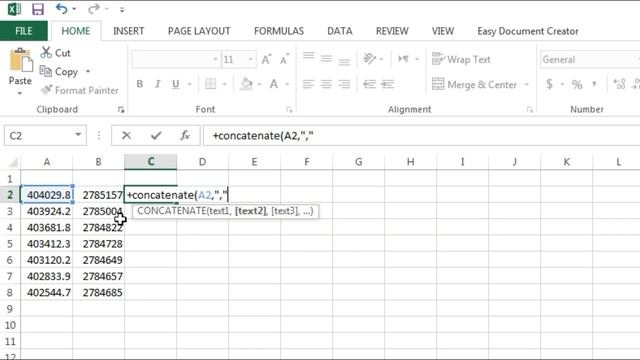Click the Copy button

(x=59, y=71)
